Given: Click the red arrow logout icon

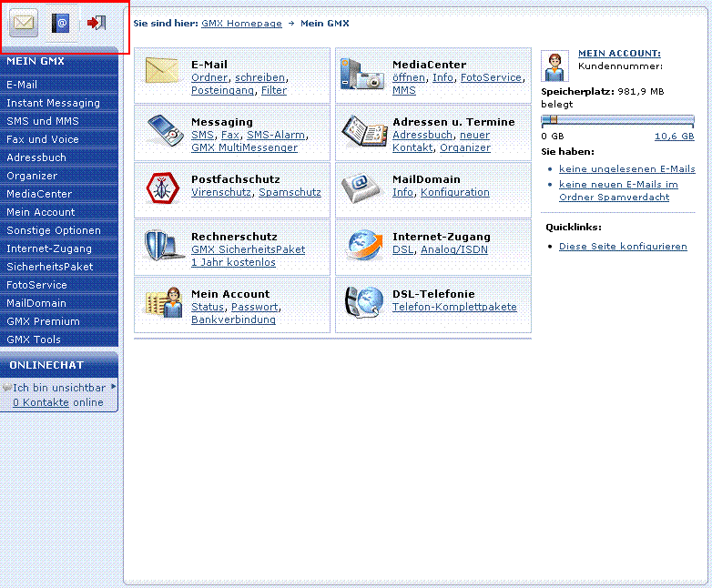Looking at the screenshot, I should click(x=97, y=22).
